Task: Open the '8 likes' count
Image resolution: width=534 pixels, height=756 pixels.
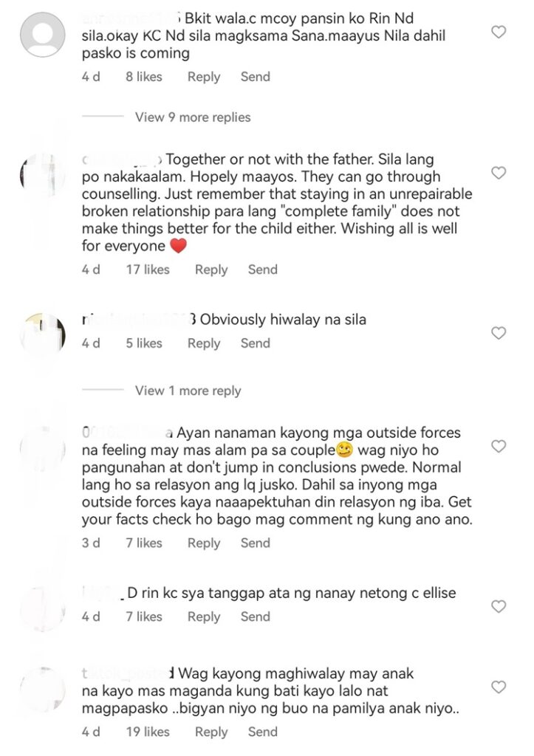Action: [144, 77]
